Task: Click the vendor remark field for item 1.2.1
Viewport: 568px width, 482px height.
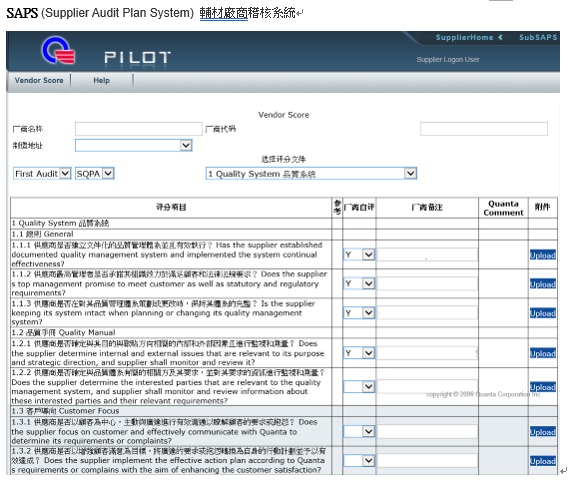Action: pos(427,353)
